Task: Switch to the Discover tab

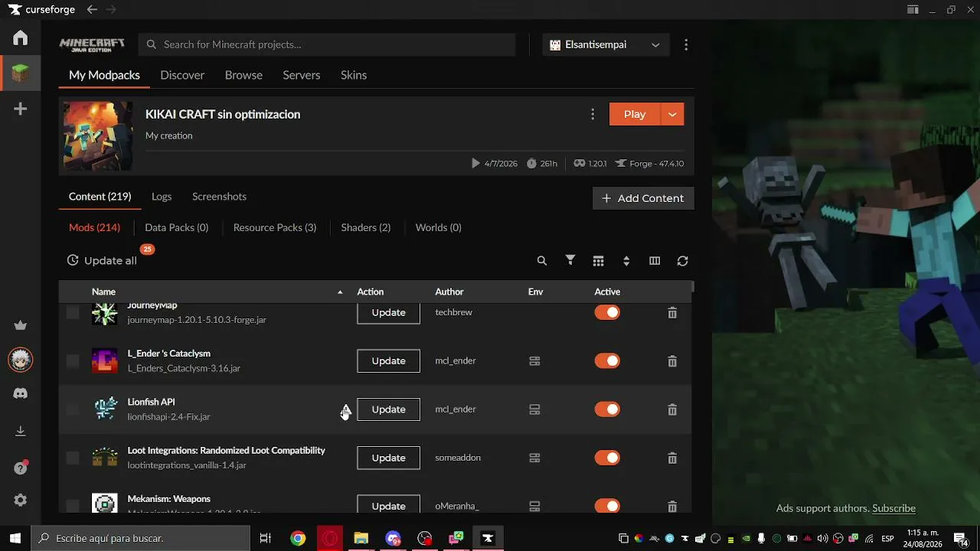Action: click(182, 75)
